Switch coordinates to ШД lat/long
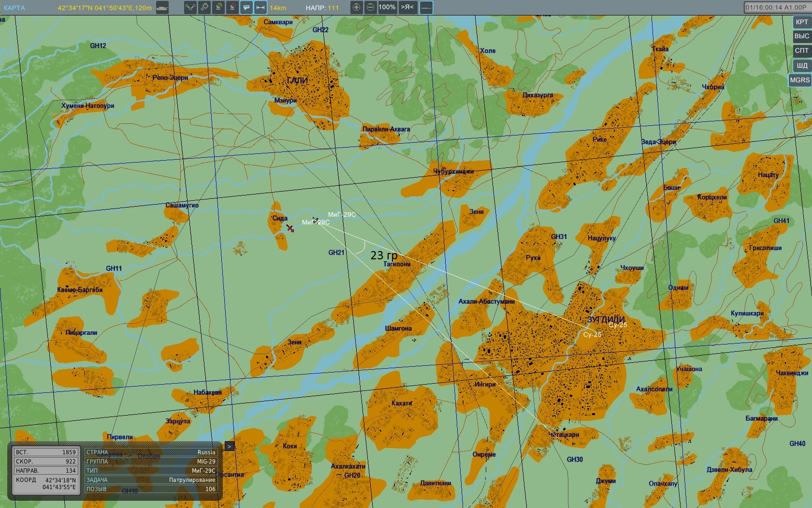 (x=801, y=65)
